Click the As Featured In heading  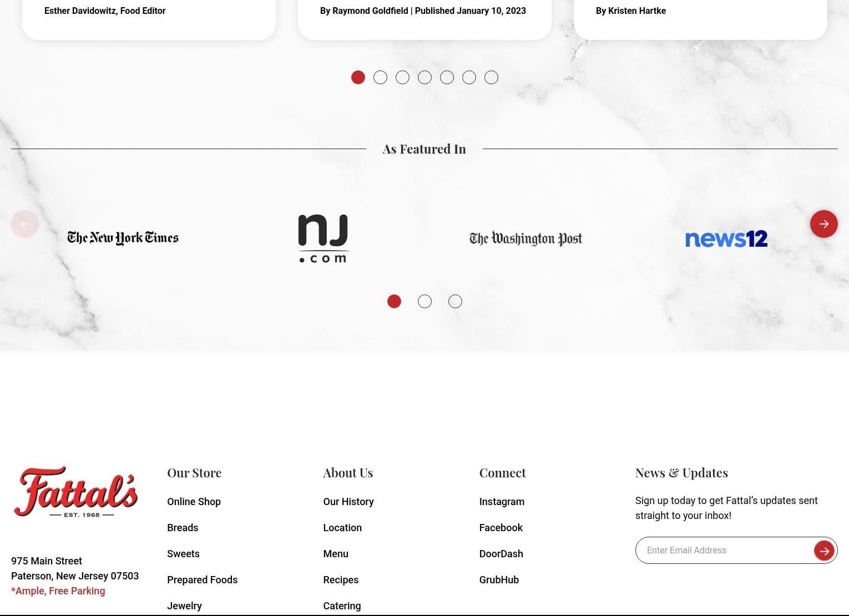click(424, 149)
